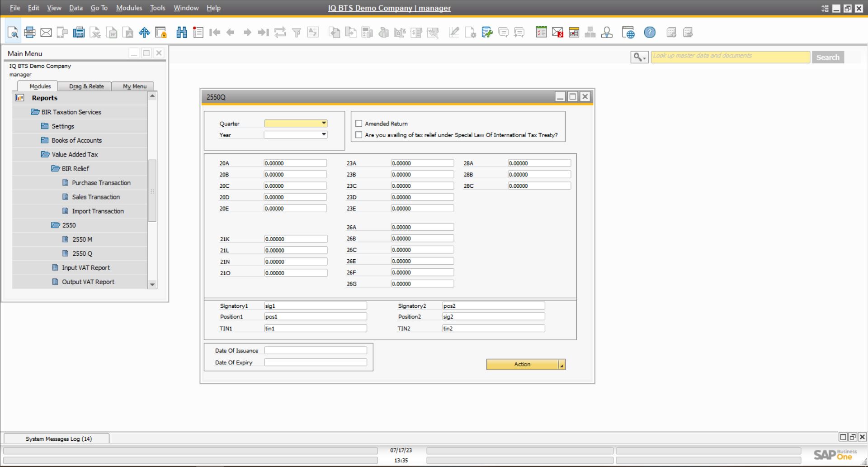
Task: Collapse the 2550 folder
Action: 56,225
